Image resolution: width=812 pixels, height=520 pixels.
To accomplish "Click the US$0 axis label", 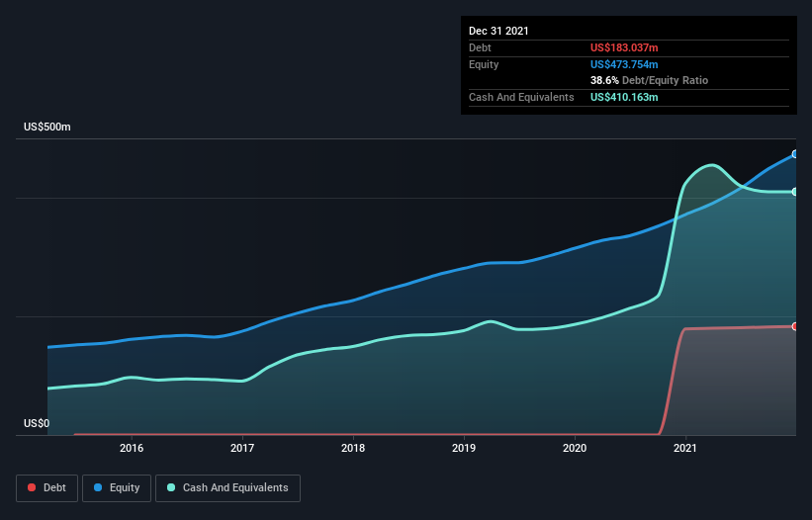I will [37, 424].
